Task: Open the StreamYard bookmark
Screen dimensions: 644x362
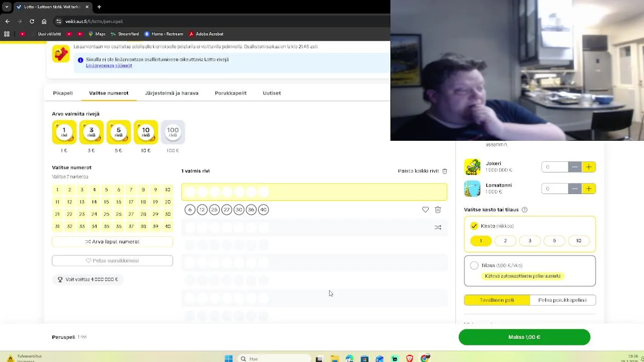Action: (x=124, y=34)
